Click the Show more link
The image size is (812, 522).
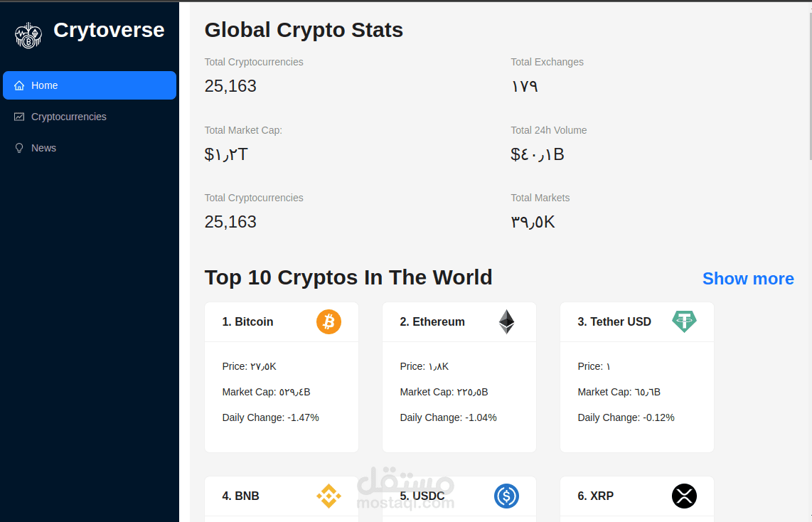pos(748,278)
